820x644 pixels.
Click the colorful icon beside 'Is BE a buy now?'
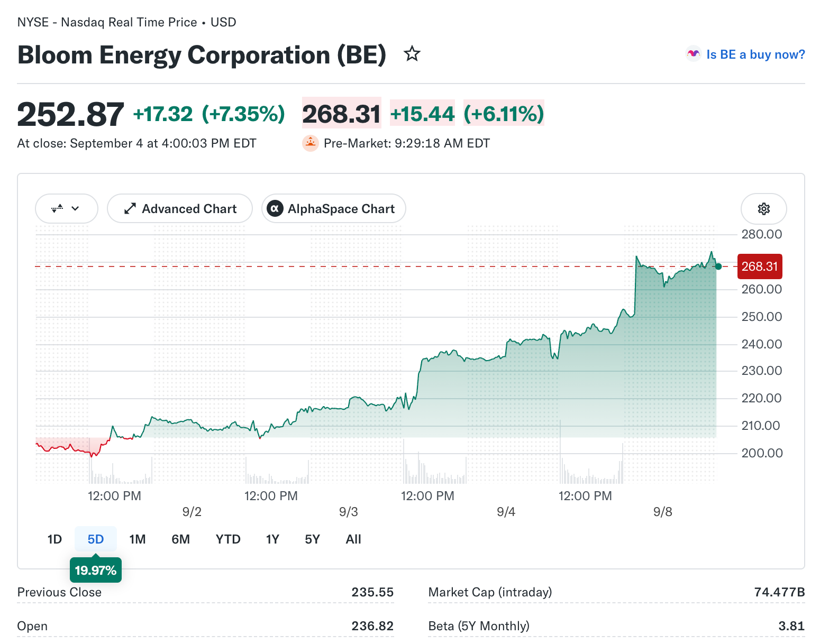693,54
